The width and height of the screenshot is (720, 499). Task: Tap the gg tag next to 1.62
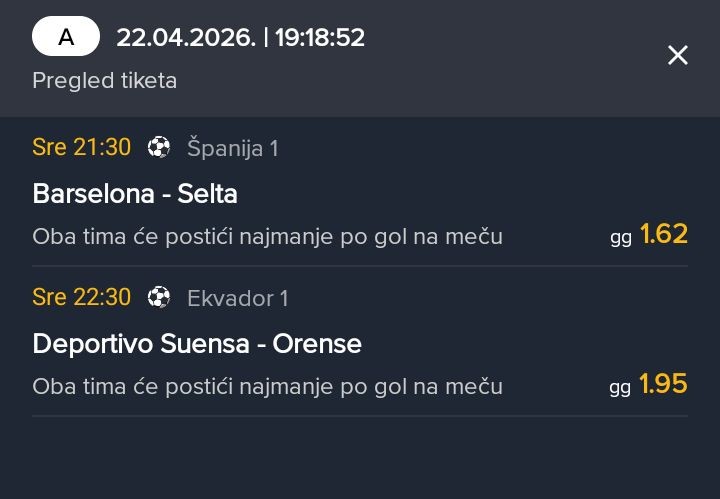point(621,238)
